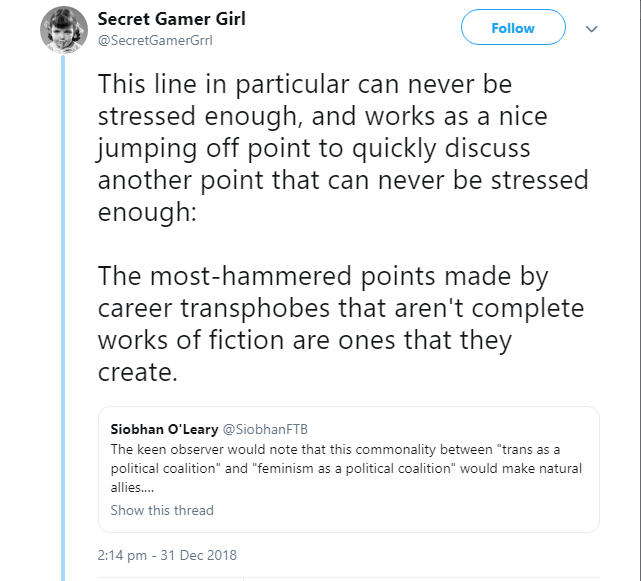The image size is (641, 581).
Task: Click the blue thread connector line
Action: click(63, 318)
